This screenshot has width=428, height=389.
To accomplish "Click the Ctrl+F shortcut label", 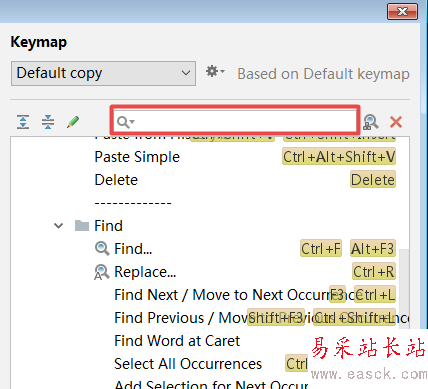I will (x=321, y=249).
